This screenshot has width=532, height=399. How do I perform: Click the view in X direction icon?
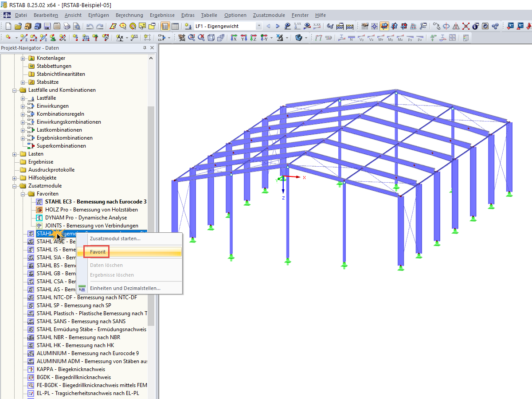234,38
